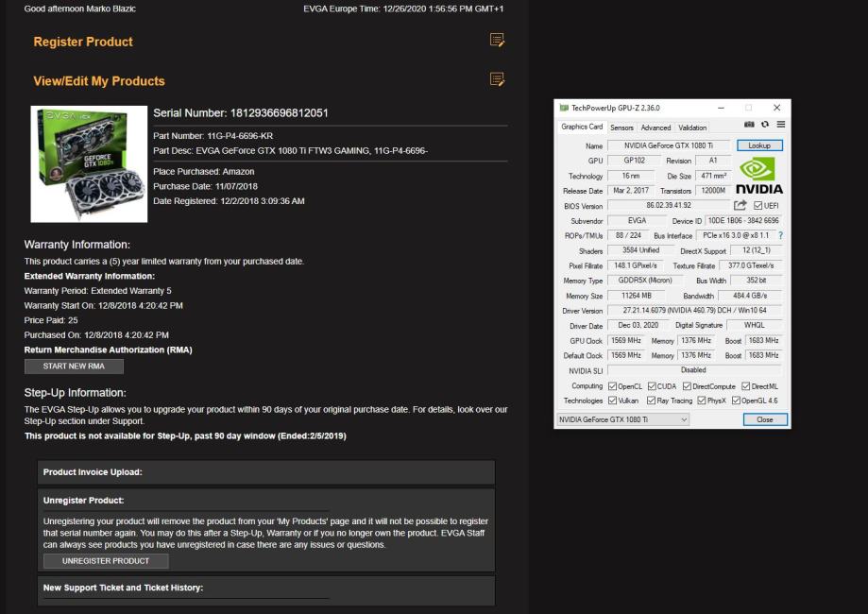The height and width of the screenshot is (614, 868).
Task: Click the GPU-Z refresh icon
Action: (765, 125)
